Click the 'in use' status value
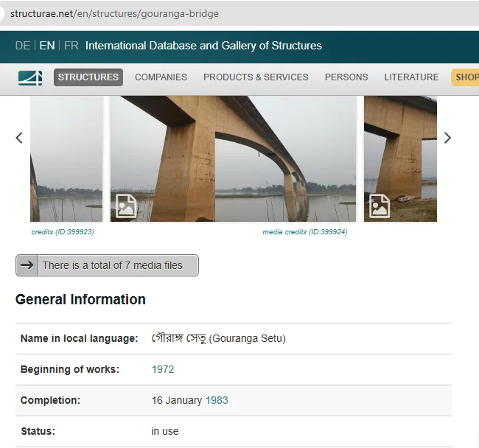479x448 pixels. pyautogui.click(x=165, y=431)
